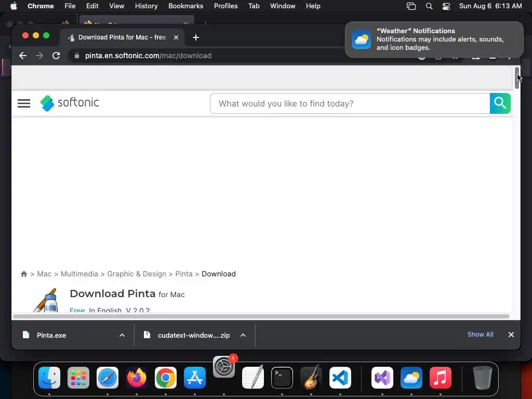Open the Chrome menu in menu bar

coord(41,6)
